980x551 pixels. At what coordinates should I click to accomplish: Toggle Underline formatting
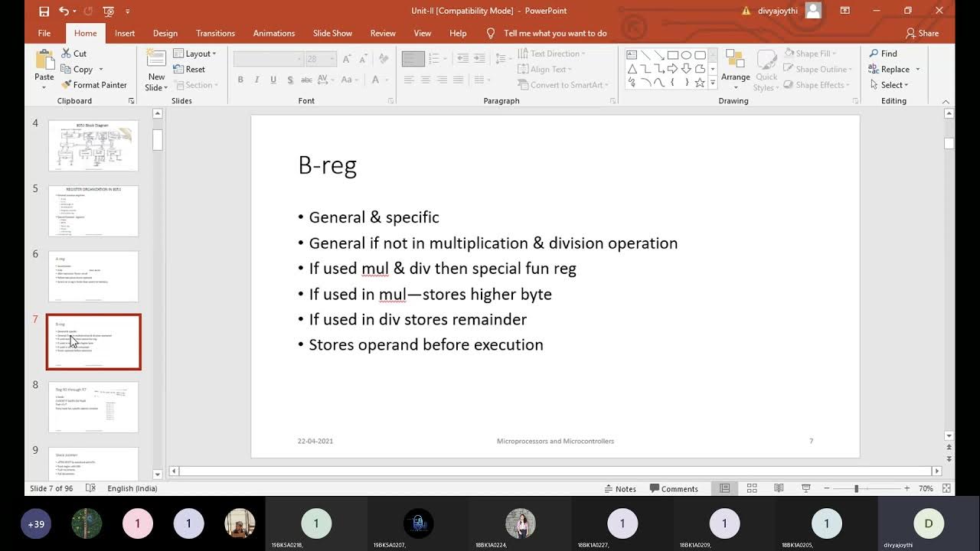pos(273,80)
